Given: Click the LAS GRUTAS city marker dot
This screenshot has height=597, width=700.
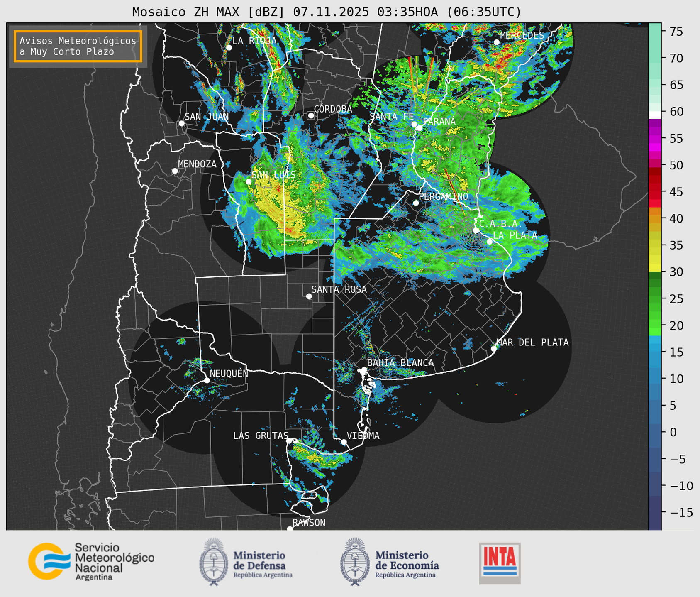Looking at the screenshot, I should (x=289, y=440).
